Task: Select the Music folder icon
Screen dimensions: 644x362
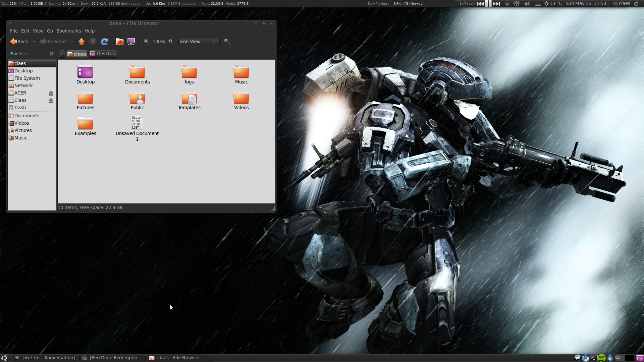Action: [x=241, y=72]
